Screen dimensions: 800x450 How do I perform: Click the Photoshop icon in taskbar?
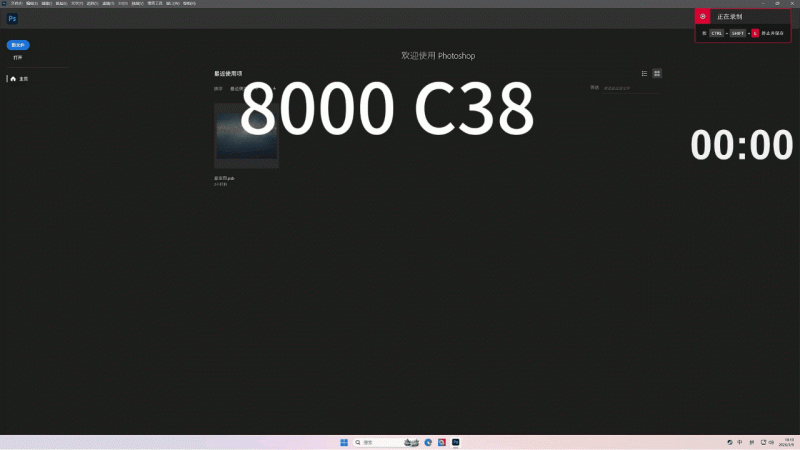point(456,442)
